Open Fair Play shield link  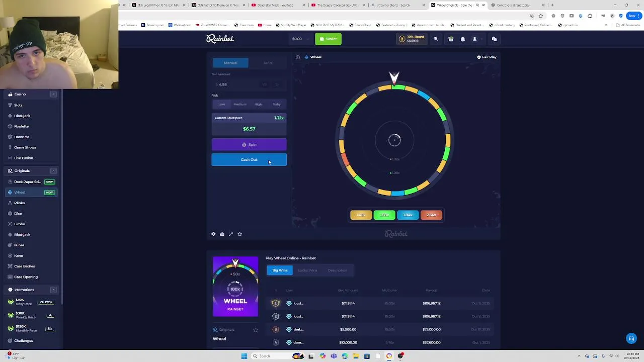487,57
